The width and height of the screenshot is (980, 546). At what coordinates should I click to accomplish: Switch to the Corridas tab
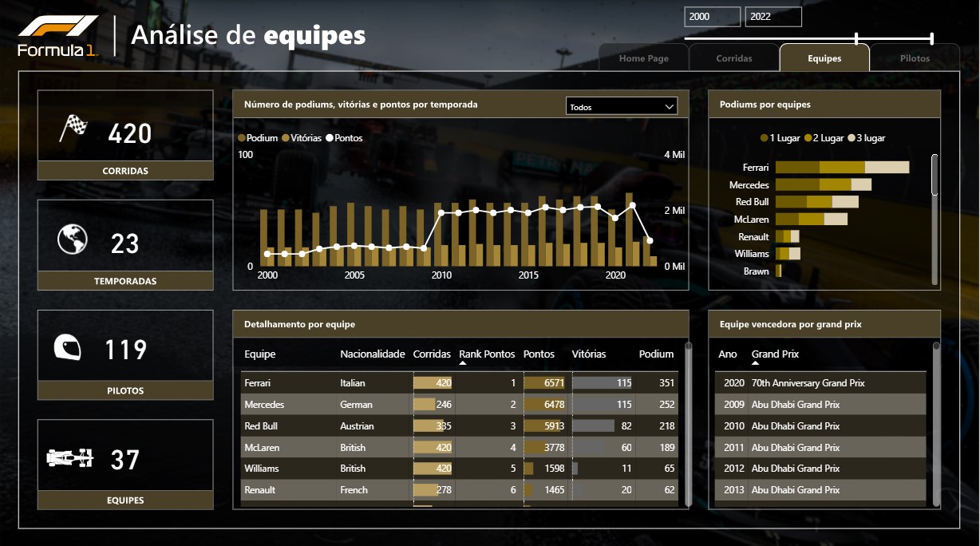pyautogui.click(x=734, y=58)
